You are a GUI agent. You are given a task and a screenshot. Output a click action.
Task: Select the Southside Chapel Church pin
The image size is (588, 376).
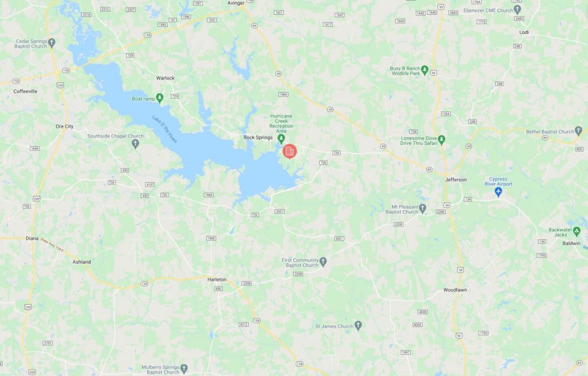[136, 144]
